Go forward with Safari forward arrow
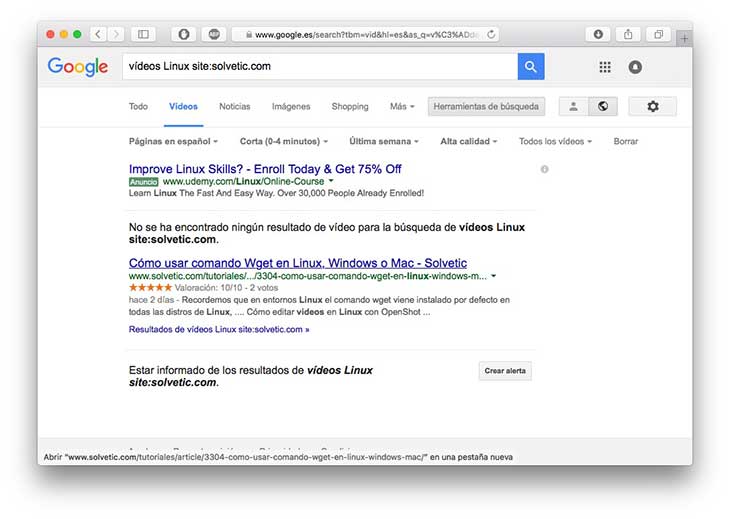The image size is (730, 519). coord(116,34)
